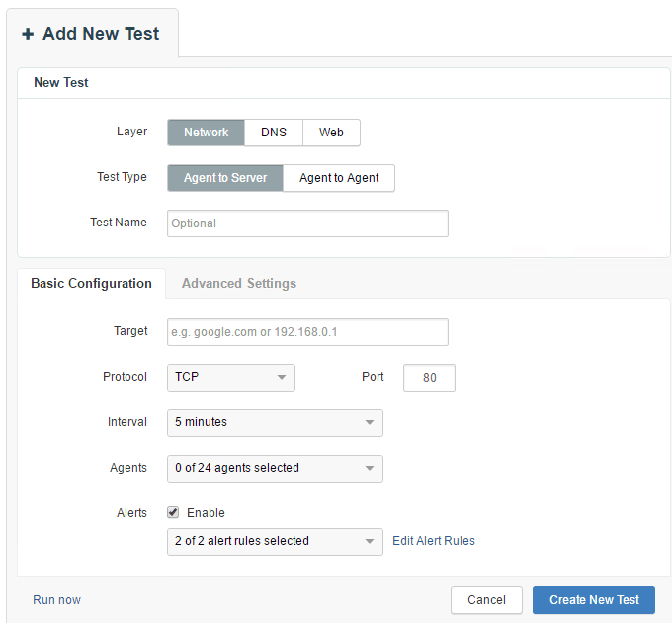
Task: Click the Cancel button
Action: [486, 600]
